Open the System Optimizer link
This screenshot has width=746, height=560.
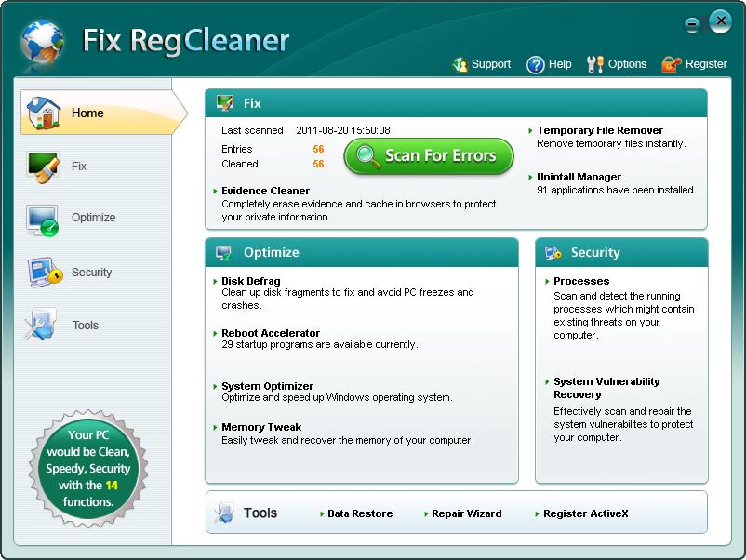click(x=267, y=386)
